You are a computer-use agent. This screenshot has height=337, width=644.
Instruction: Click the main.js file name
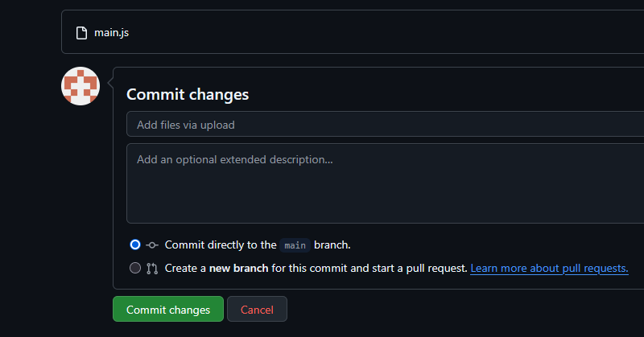pyautogui.click(x=111, y=33)
